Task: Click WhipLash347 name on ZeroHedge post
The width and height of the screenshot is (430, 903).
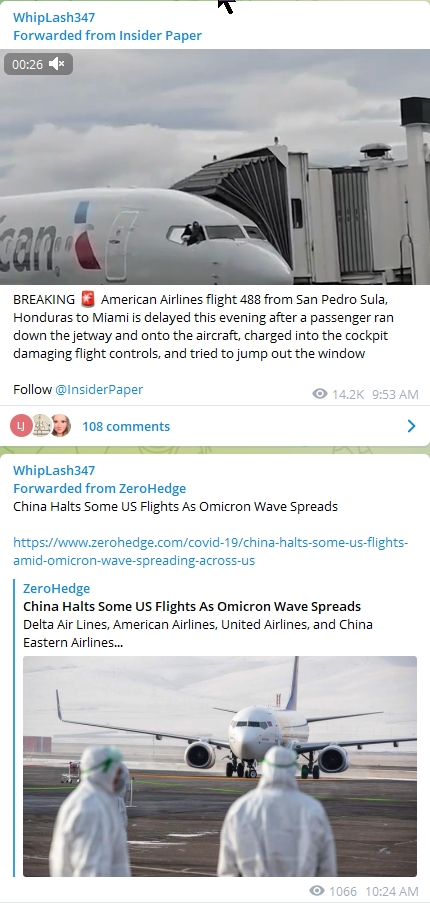Action: [54, 471]
